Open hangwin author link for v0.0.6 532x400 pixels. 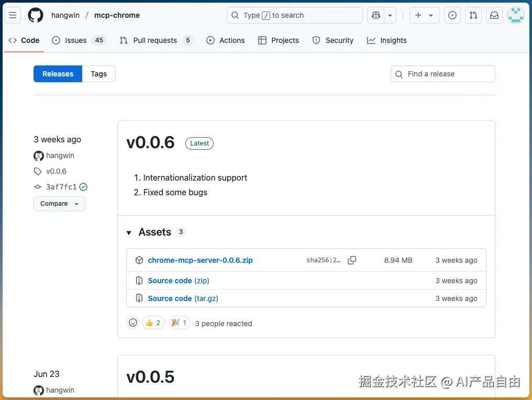coord(60,155)
